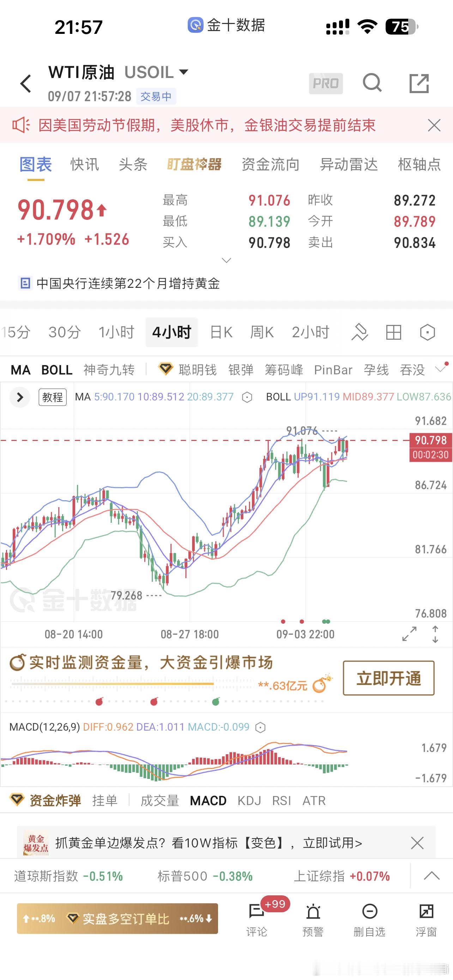Tap the bomb icon by 实时监测资金量

(x=18, y=663)
